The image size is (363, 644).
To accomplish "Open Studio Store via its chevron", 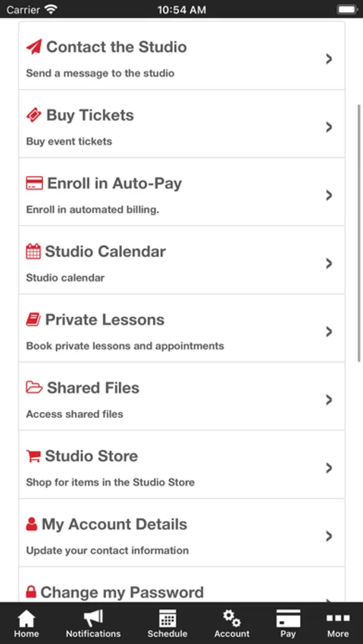I will (329, 468).
